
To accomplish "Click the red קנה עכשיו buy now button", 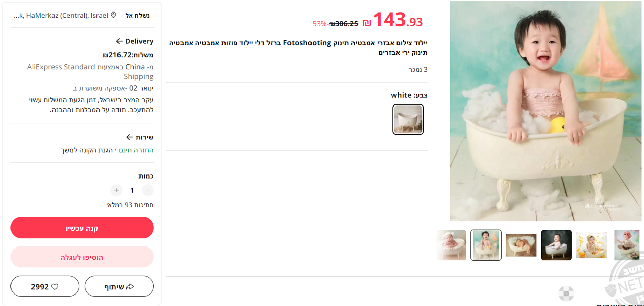I will [82, 228].
